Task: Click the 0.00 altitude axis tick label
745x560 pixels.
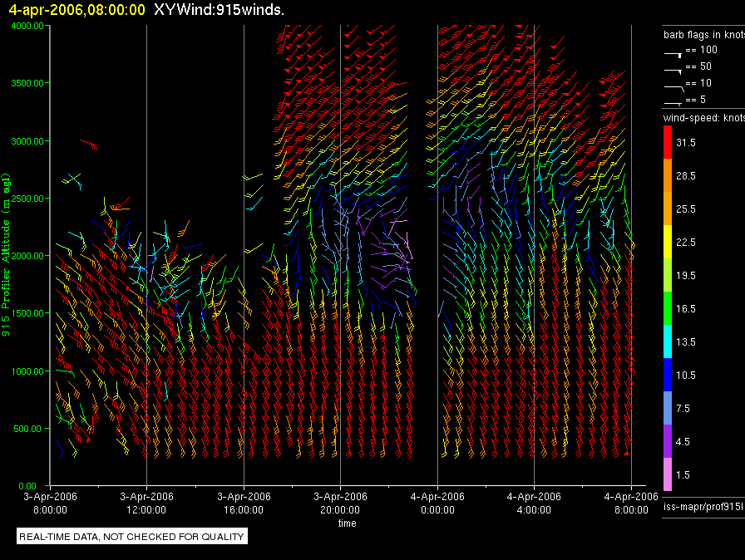Action: coord(27,486)
